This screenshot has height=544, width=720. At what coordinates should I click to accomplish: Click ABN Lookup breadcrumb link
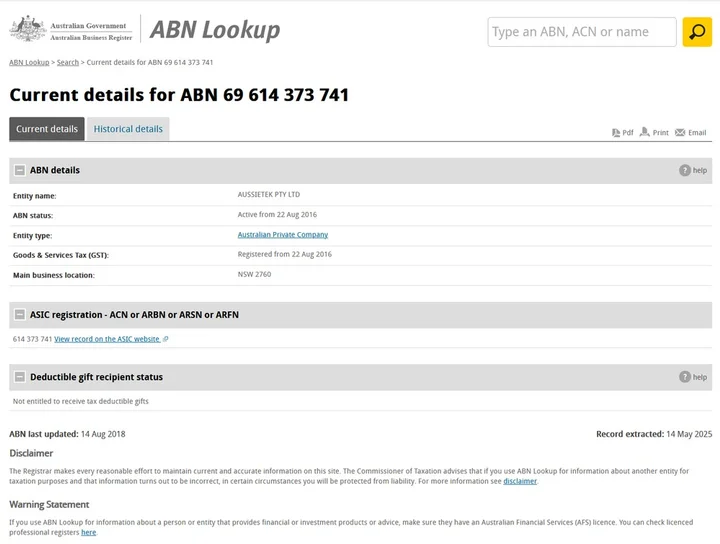(x=29, y=62)
